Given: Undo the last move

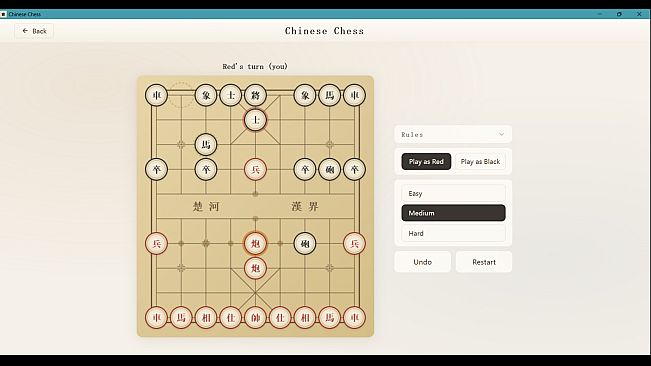Looking at the screenshot, I should (423, 262).
